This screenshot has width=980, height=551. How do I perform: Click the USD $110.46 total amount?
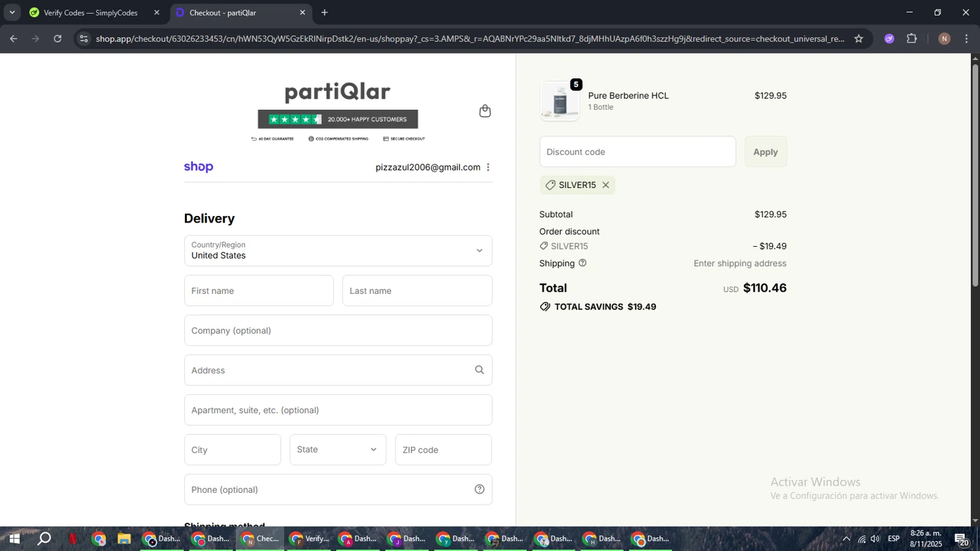(755, 288)
